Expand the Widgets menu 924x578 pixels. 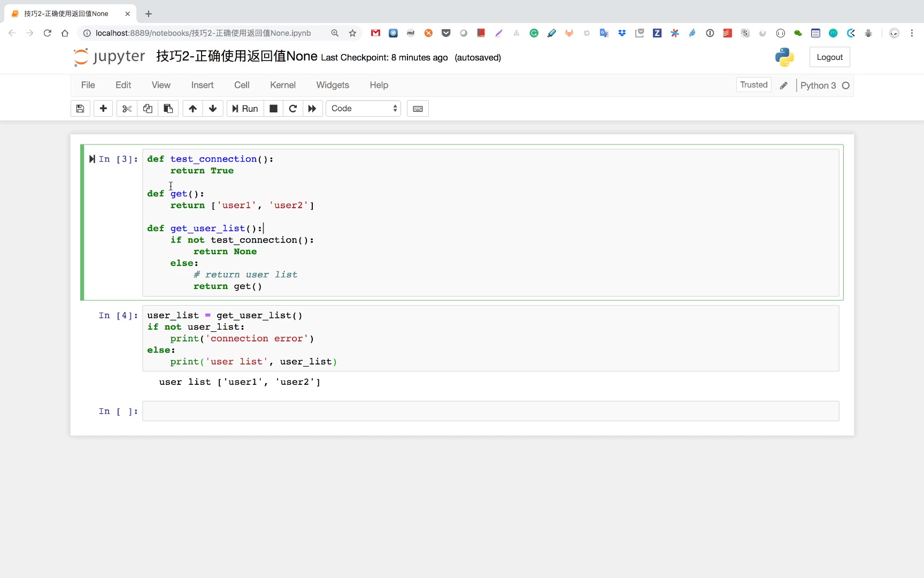click(x=333, y=85)
